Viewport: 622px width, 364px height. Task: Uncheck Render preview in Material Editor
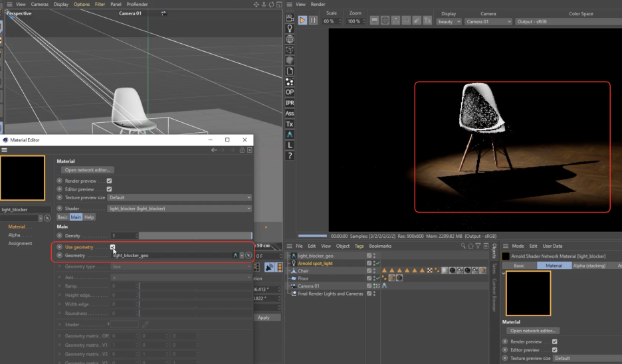coord(109,181)
